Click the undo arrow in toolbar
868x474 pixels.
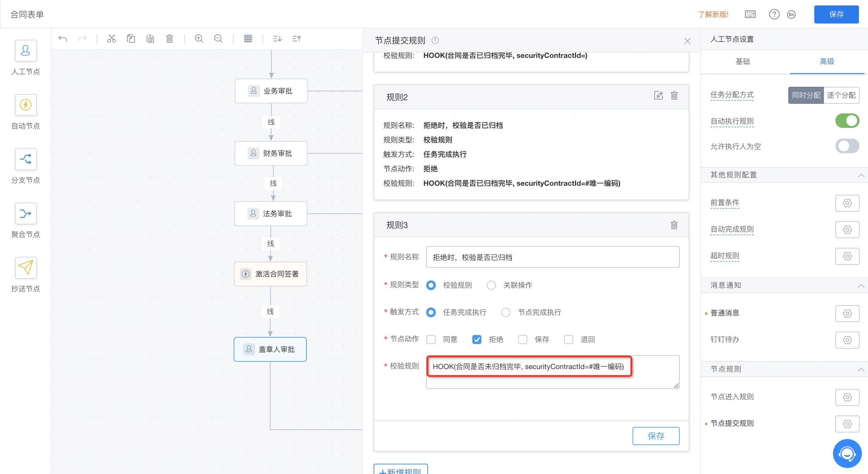click(x=63, y=39)
